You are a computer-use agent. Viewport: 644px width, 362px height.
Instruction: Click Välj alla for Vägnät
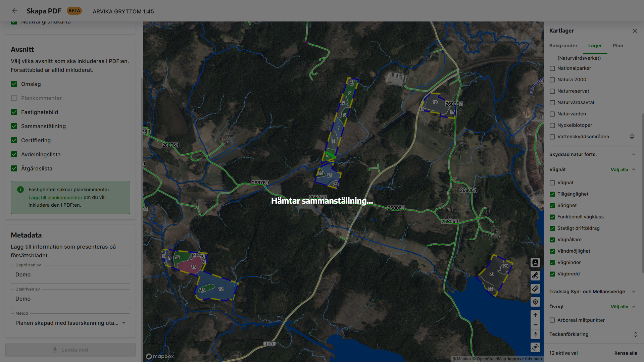click(x=619, y=170)
